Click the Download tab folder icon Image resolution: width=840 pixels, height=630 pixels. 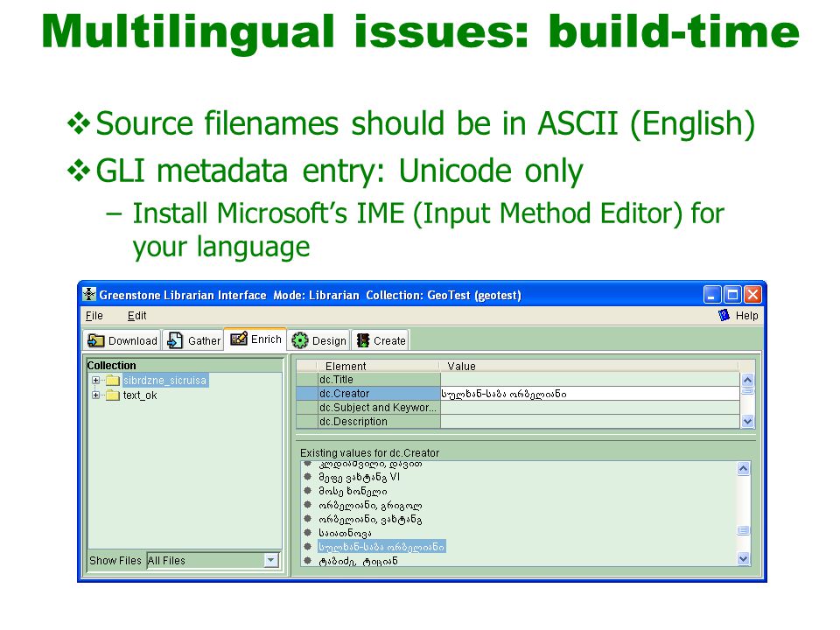96,340
